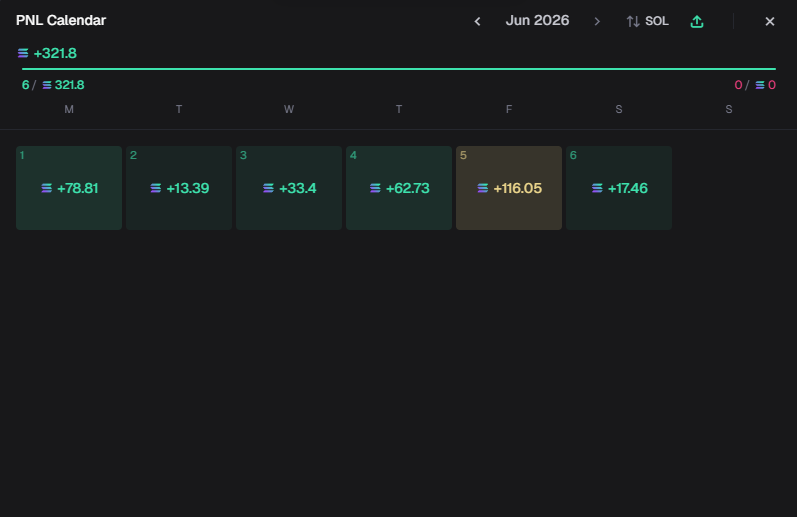
Task: Click the Solana icon beside +321.8 total
Action: (x=23, y=53)
